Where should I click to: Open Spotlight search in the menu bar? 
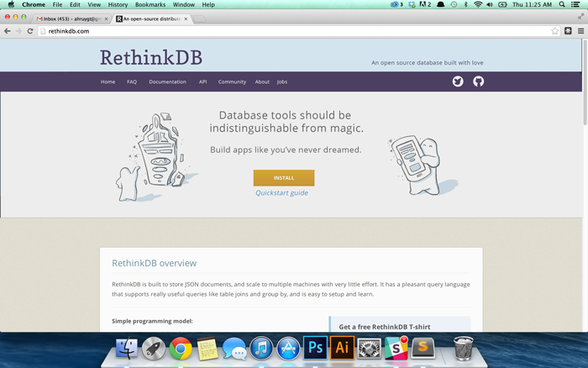(x=562, y=4)
